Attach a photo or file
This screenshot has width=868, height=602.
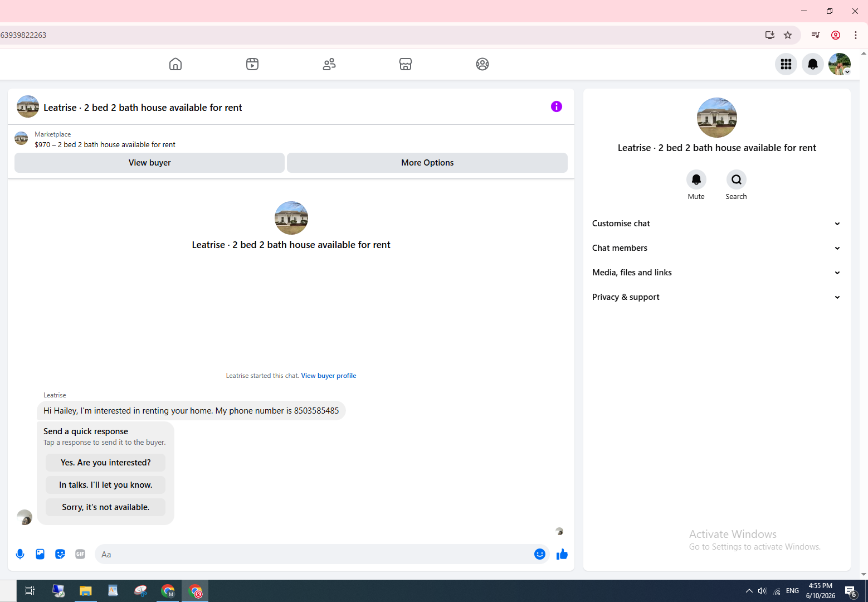[x=40, y=554]
